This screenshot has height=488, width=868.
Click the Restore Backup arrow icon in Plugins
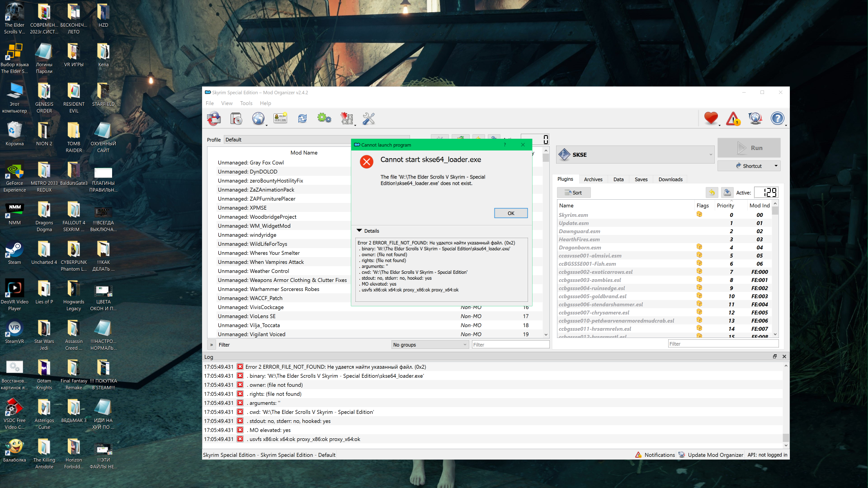(712, 192)
